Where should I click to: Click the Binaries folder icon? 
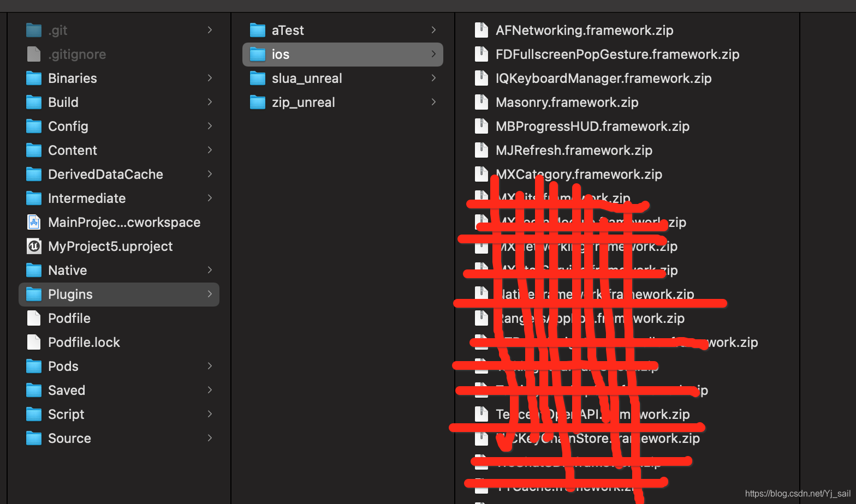pos(34,78)
